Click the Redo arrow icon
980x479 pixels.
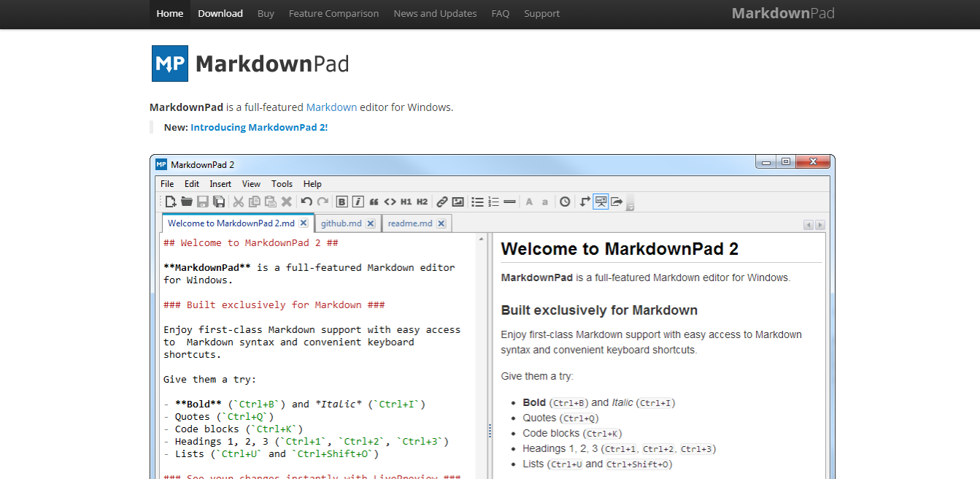pos(323,202)
